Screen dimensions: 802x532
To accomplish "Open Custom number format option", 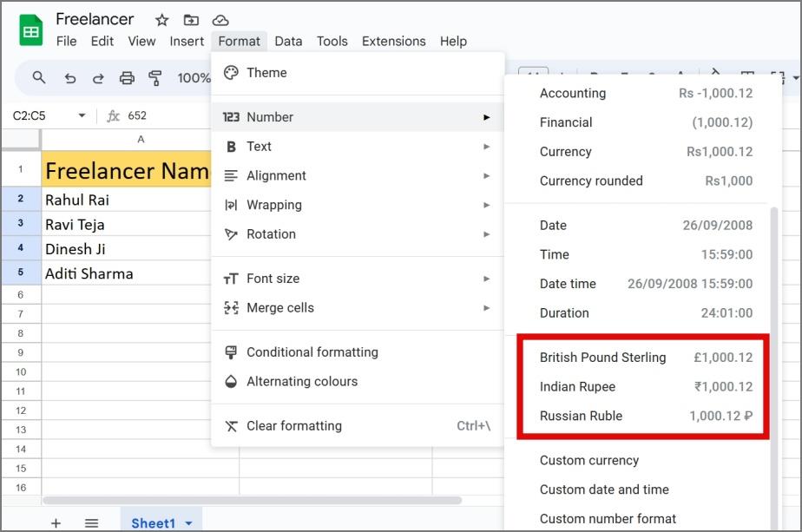I will click(x=638, y=518).
